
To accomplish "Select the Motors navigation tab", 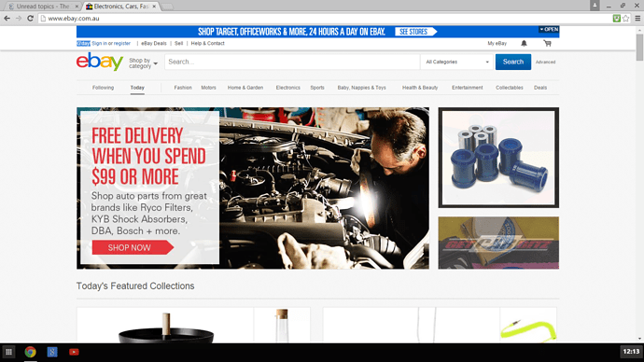I will click(x=208, y=88).
